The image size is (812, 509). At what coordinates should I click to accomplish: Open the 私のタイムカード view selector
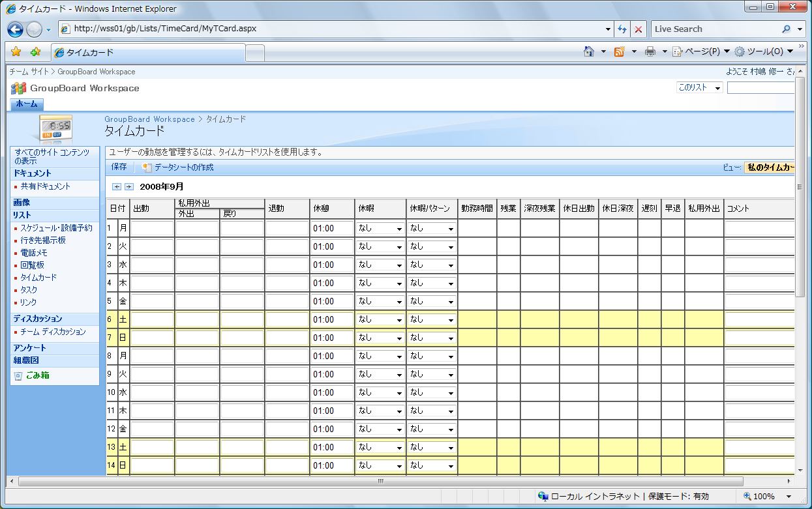point(770,167)
